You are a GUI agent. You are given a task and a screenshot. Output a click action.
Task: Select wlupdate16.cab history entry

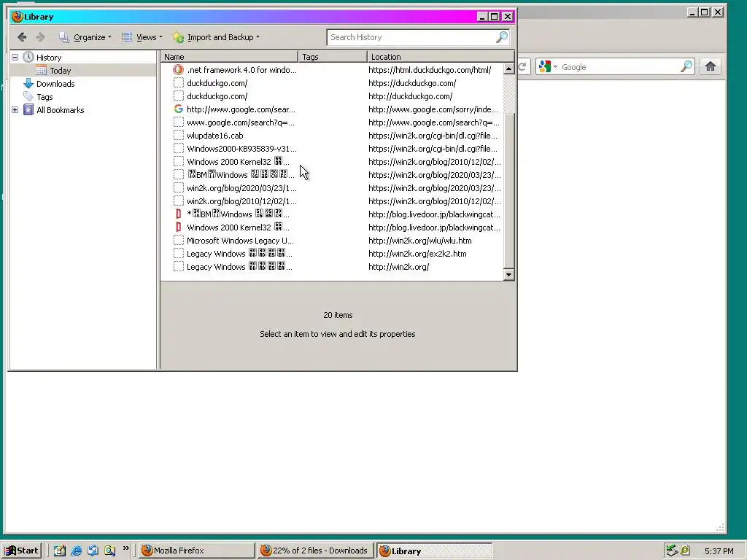click(x=215, y=136)
